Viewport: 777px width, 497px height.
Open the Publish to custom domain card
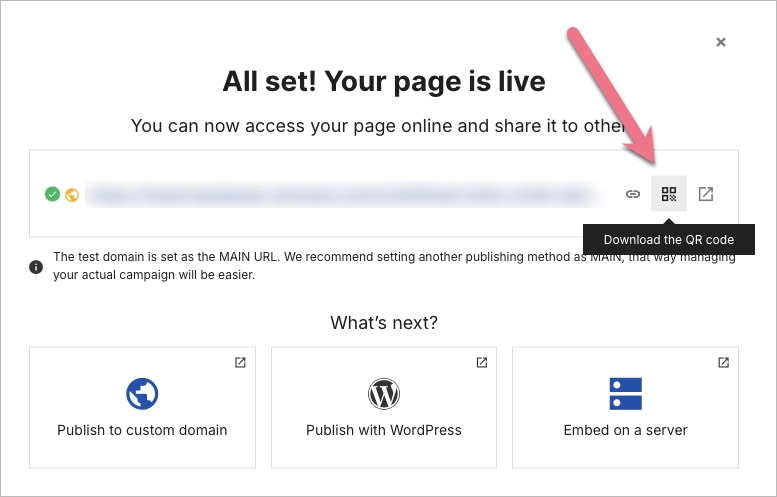[142, 407]
